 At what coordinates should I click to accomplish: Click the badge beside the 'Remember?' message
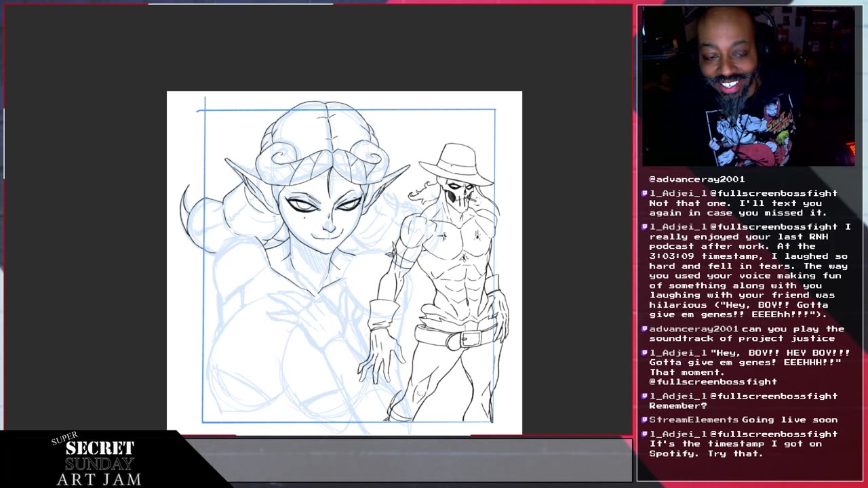645,396
